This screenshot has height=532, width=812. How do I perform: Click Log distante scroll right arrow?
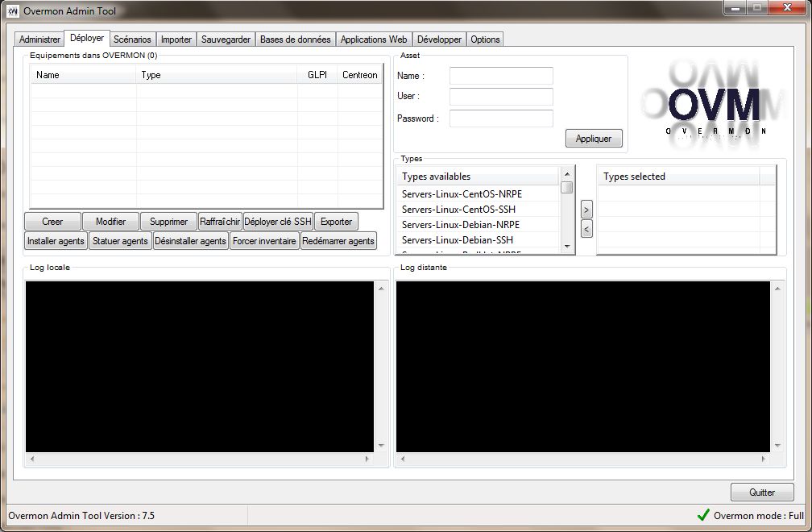coord(764,459)
